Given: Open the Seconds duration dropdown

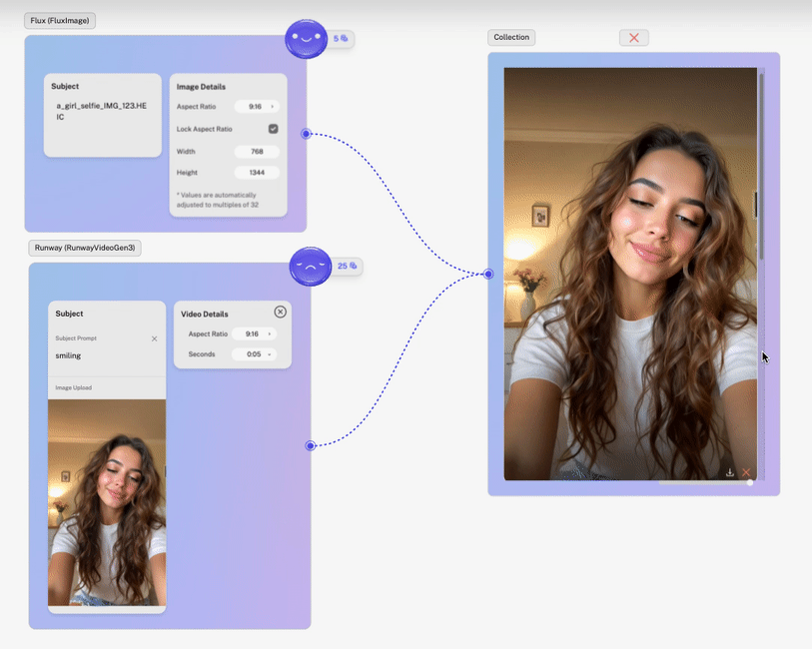Looking at the screenshot, I should click(x=254, y=354).
